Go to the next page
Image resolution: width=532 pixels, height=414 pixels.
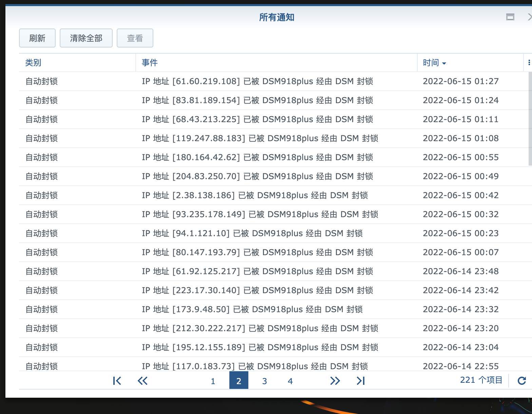pos(335,381)
